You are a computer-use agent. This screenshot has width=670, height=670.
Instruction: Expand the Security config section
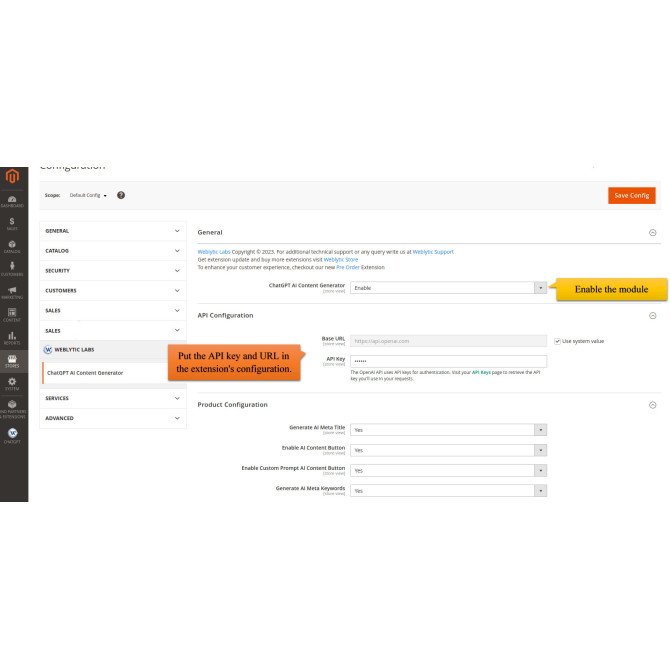(x=113, y=271)
